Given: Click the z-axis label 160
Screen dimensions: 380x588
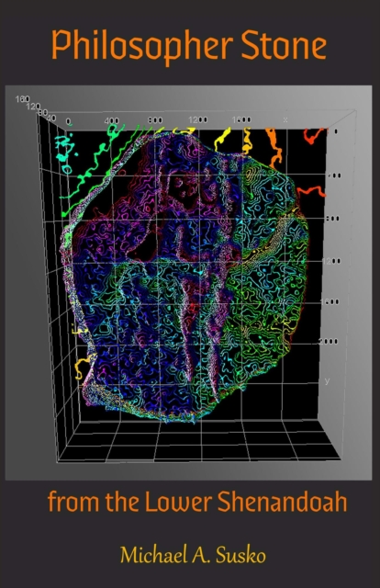Looking at the screenshot, I should pos(22,99).
